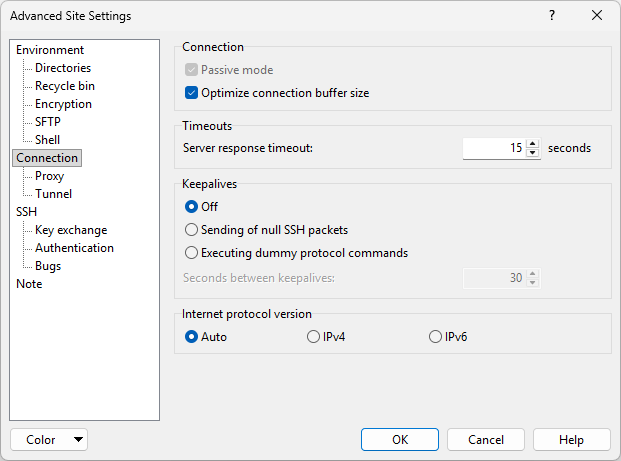Screen dimensions: 621x461
Task: Select Sending of null SSH packets
Action: pos(192,230)
